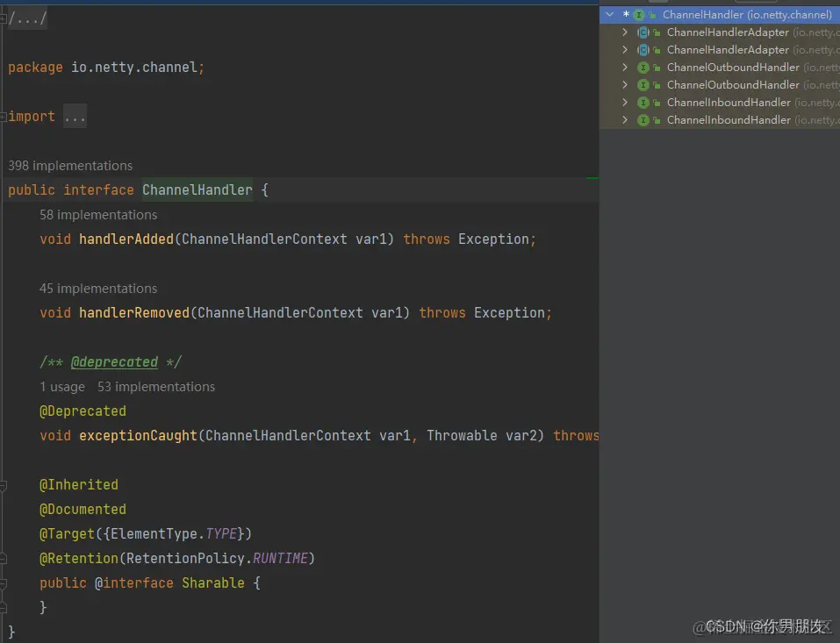Expand the first ChannelOutboundHandler hierarchy node
The width and height of the screenshot is (840, 643).
tap(625, 68)
